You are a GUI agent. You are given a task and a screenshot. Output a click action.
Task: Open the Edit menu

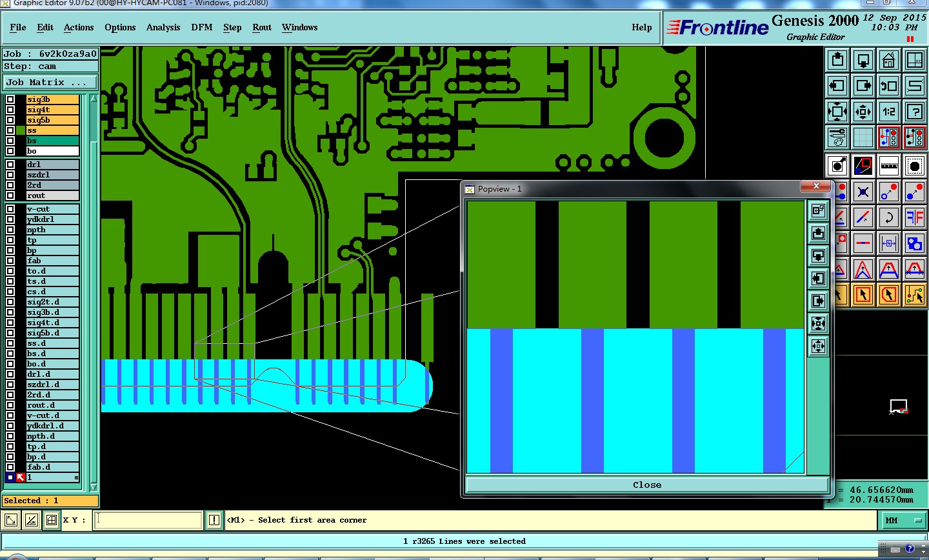pos(45,27)
